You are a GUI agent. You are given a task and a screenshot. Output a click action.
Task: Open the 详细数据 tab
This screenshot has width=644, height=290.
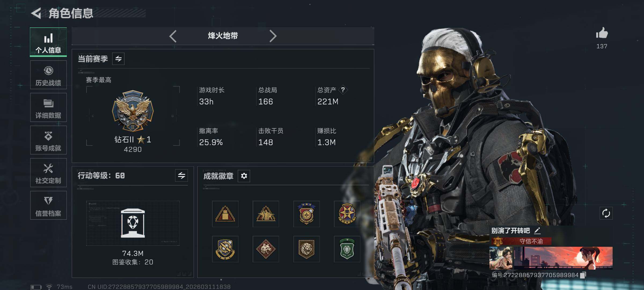48,107
